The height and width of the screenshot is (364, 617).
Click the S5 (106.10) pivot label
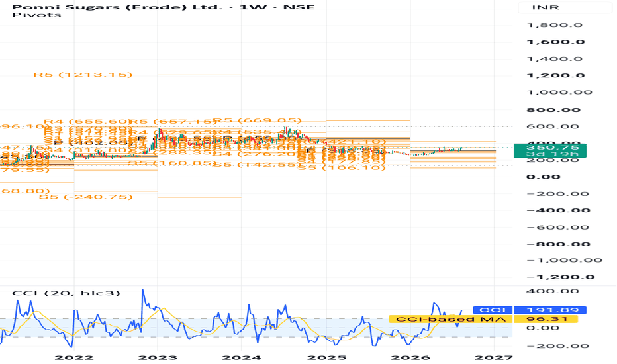[x=341, y=167]
